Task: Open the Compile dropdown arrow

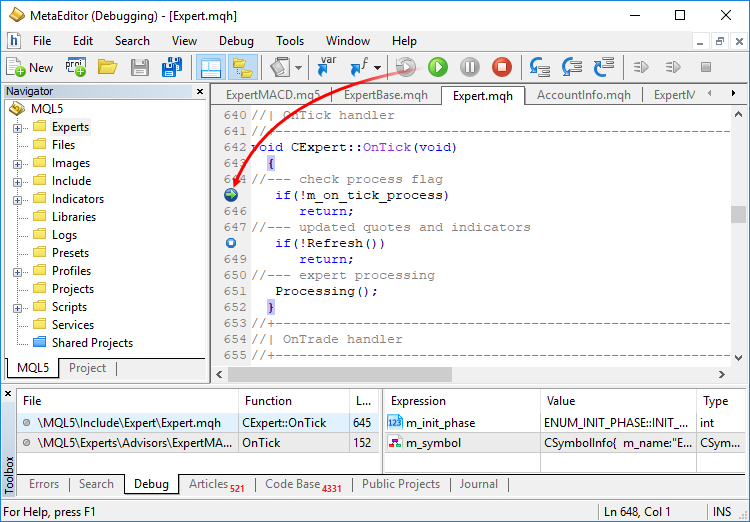Action: point(298,67)
